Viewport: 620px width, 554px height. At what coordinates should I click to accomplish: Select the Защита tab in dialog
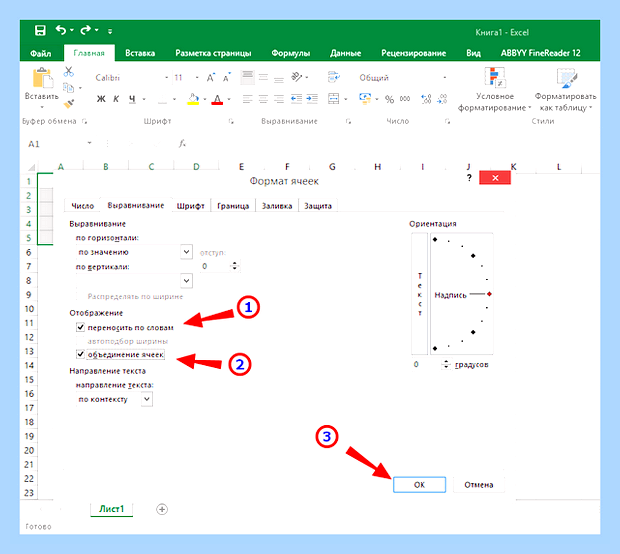tap(318, 206)
